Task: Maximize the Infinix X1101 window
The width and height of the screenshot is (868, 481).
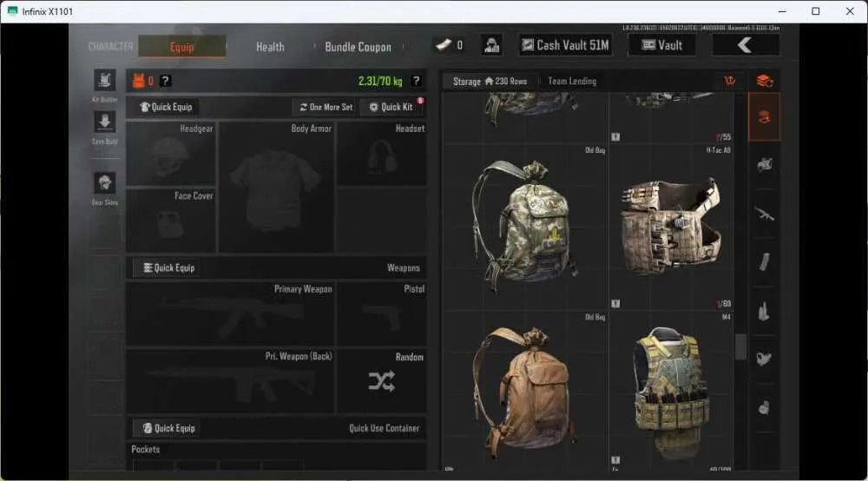Action: (x=815, y=11)
